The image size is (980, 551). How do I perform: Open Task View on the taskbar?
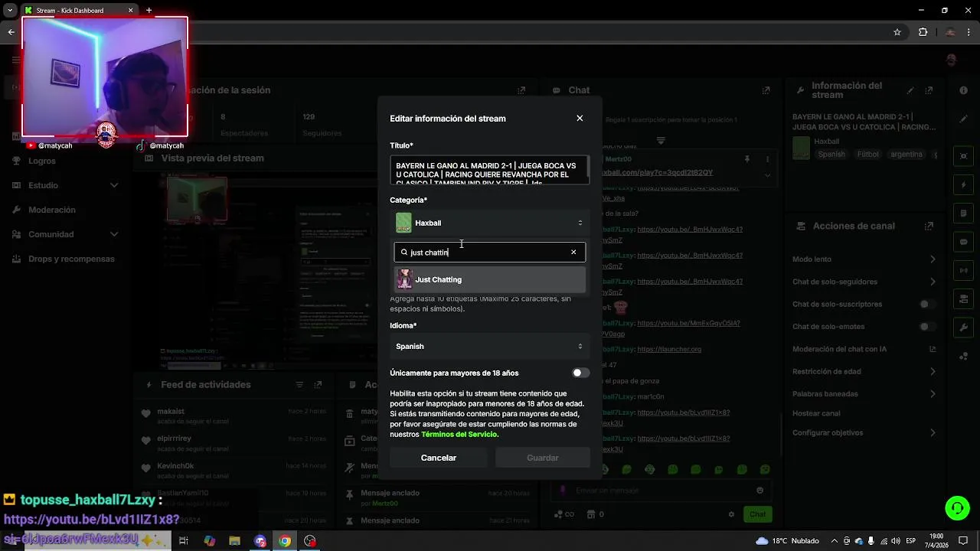coord(184,541)
